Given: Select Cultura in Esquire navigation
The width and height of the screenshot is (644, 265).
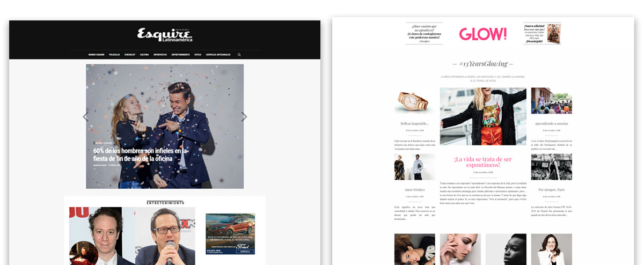Looking at the screenshot, I should point(144,55).
